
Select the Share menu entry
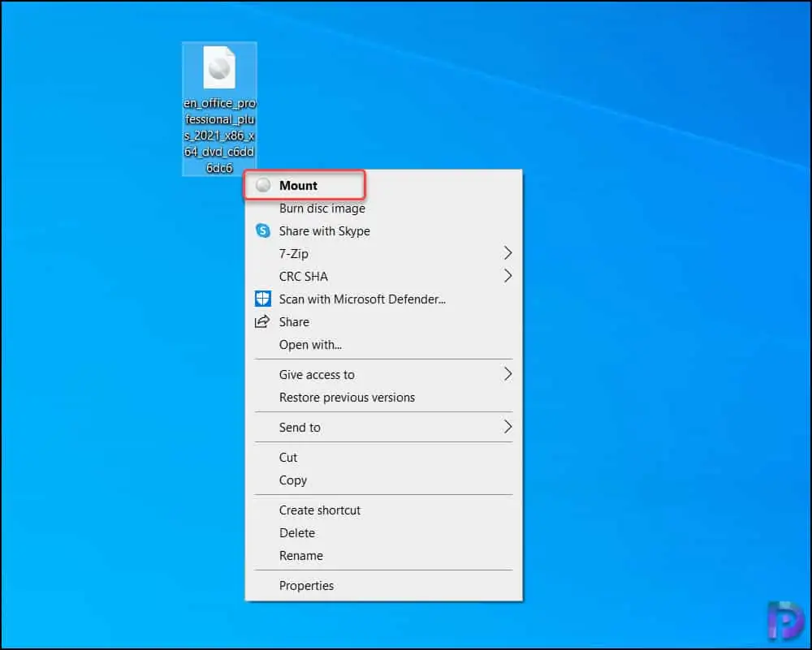[383, 322]
